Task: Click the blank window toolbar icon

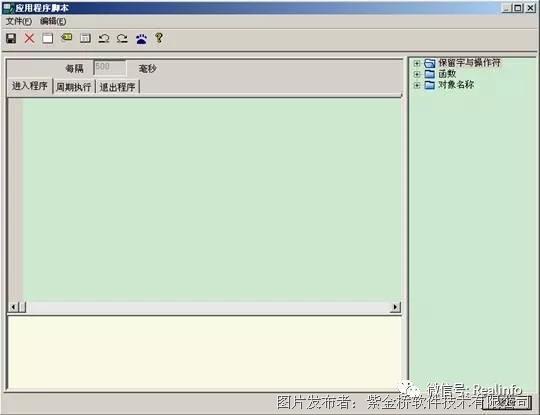Action: [48, 38]
